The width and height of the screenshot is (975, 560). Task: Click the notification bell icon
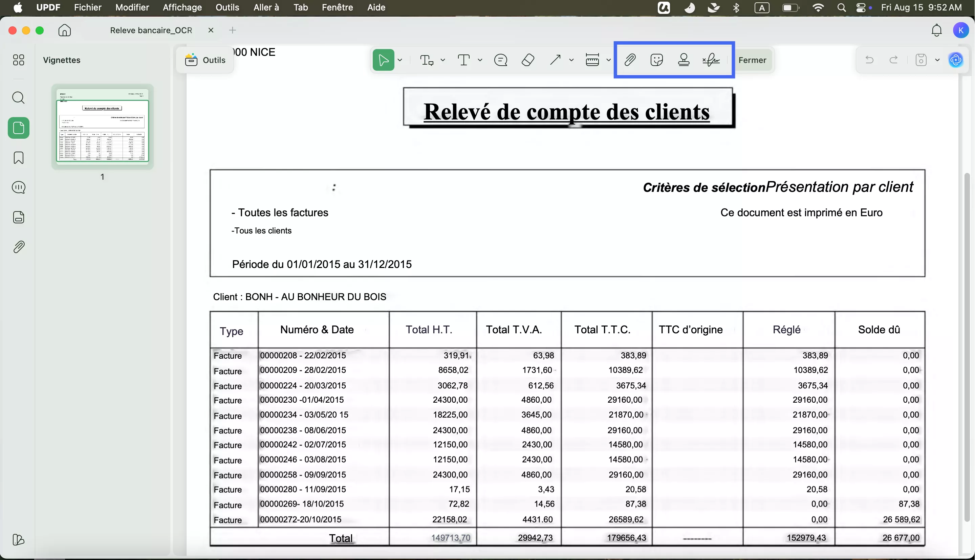(936, 30)
